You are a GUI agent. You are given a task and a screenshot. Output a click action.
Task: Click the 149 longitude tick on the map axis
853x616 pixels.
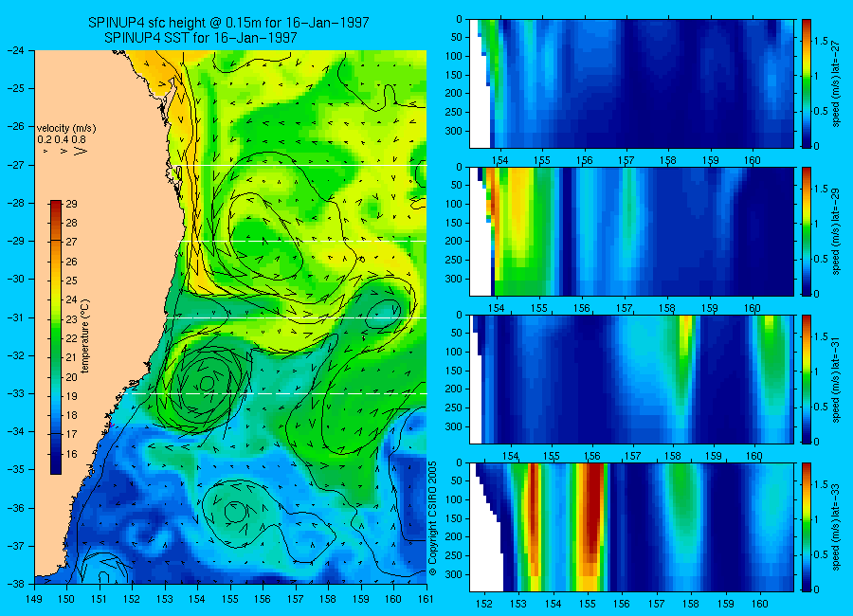pyautogui.click(x=35, y=599)
